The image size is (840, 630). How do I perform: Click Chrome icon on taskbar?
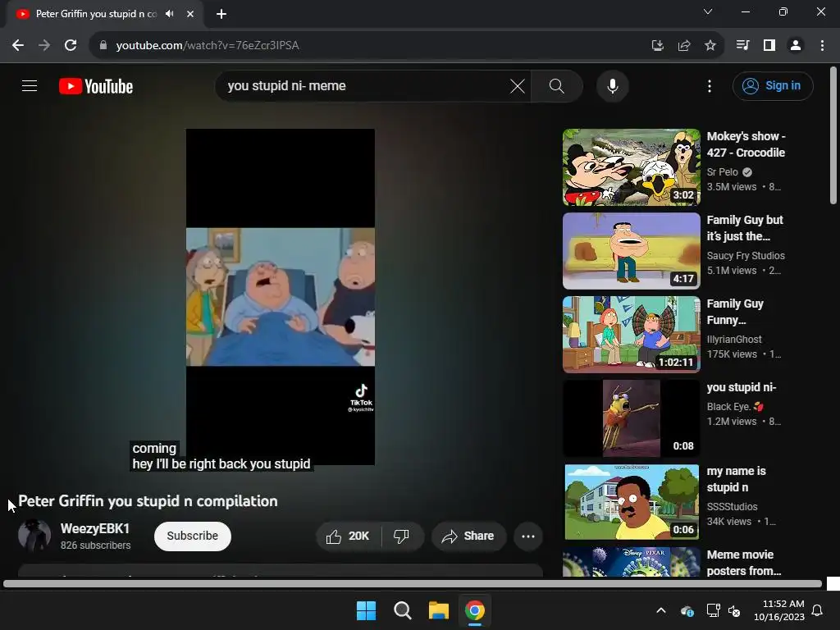[x=475, y=610]
